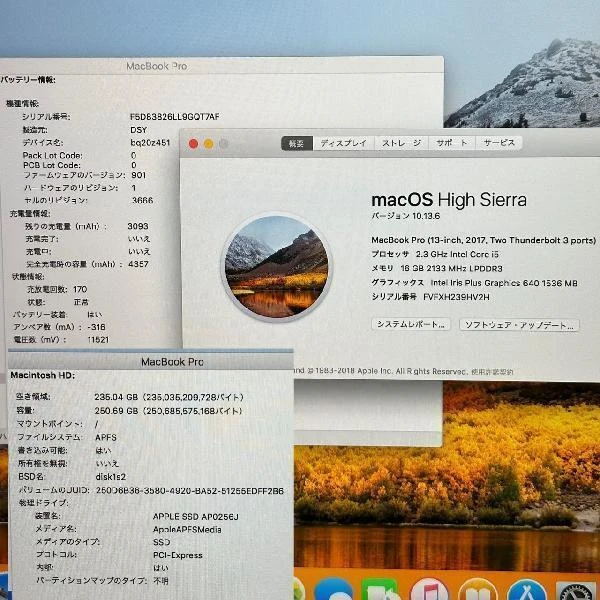The width and height of the screenshot is (600, 600).
Task: Click the version text バージョン 10.13.6
Action: coord(406,216)
